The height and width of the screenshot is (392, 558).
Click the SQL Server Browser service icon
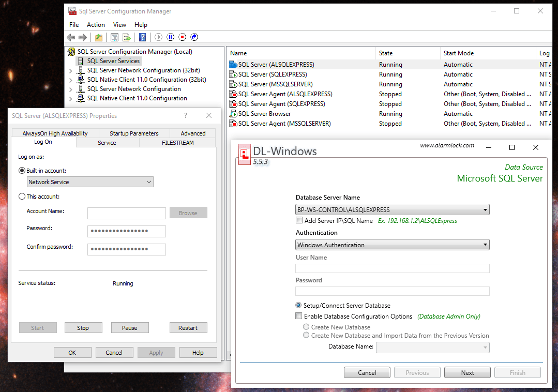pyautogui.click(x=233, y=114)
